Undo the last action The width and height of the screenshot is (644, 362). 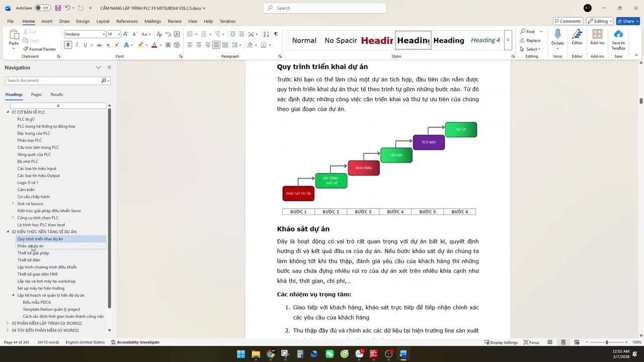click(x=67, y=8)
